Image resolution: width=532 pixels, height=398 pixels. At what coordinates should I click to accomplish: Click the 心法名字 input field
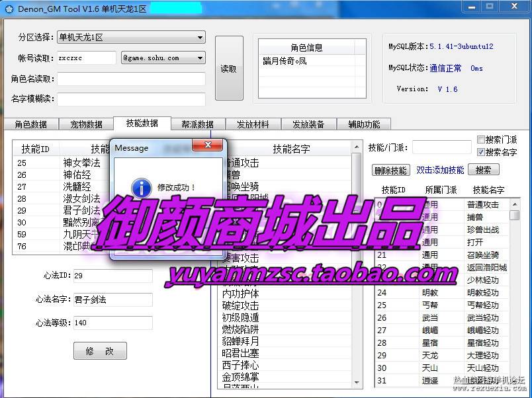pyautogui.click(x=112, y=299)
